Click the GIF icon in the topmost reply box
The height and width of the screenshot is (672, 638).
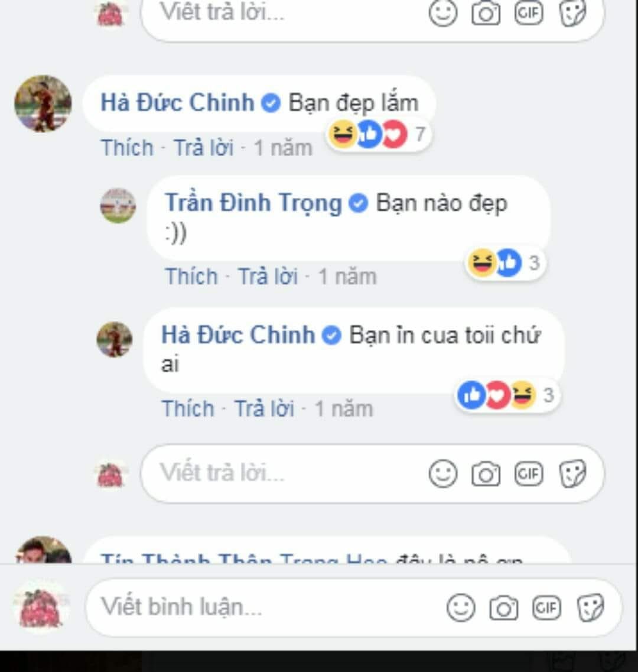pyautogui.click(x=529, y=13)
